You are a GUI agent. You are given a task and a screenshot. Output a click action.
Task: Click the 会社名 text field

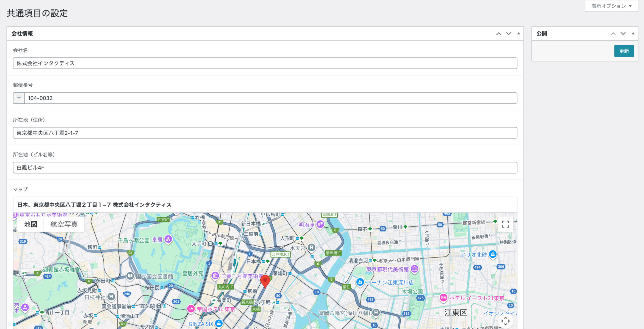[x=265, y=63]
